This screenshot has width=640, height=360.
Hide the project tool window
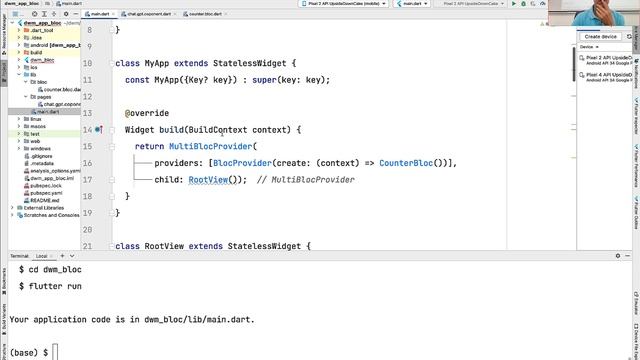click(76, 14)
